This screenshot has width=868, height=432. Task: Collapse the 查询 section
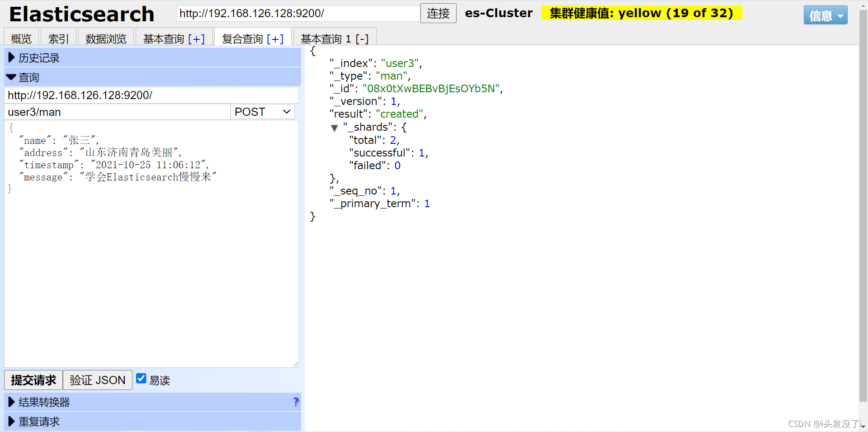point(152,77)
